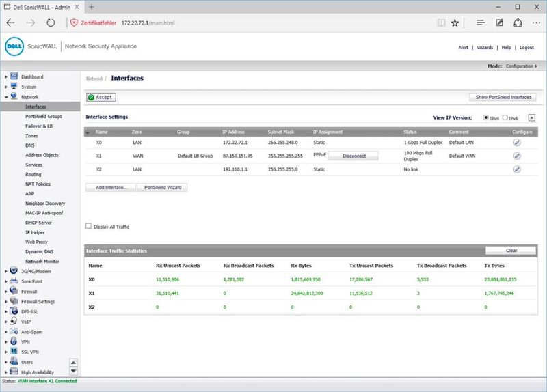This screenshot has width=547, height=392.
Task: Clear interface traffic statistics
Action: pyautogui.click(x=511, y=251)
